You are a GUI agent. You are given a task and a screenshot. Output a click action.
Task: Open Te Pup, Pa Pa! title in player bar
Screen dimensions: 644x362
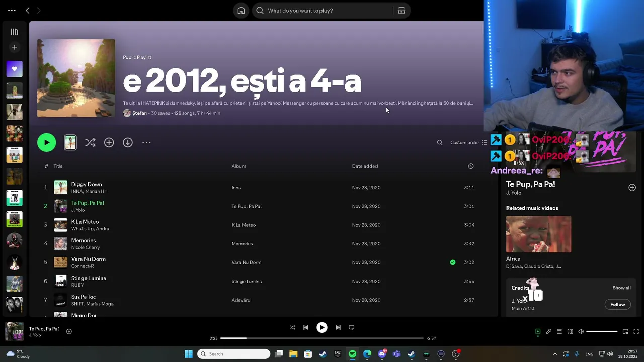[x=44, y=329]
